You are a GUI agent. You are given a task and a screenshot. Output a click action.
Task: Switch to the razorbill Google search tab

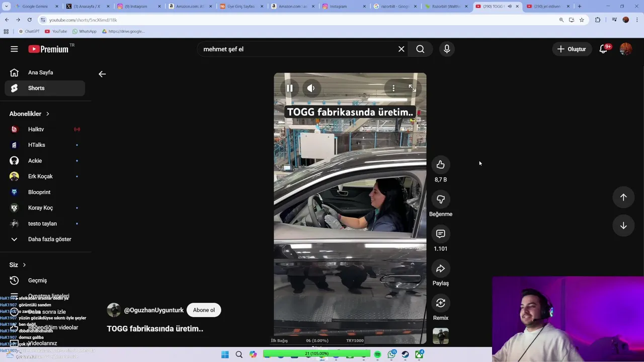pyautogui.click(x=395, y=6)
